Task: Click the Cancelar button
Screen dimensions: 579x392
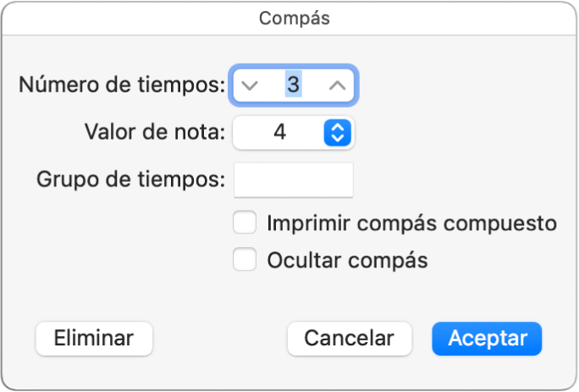Action: click(349, 339)
